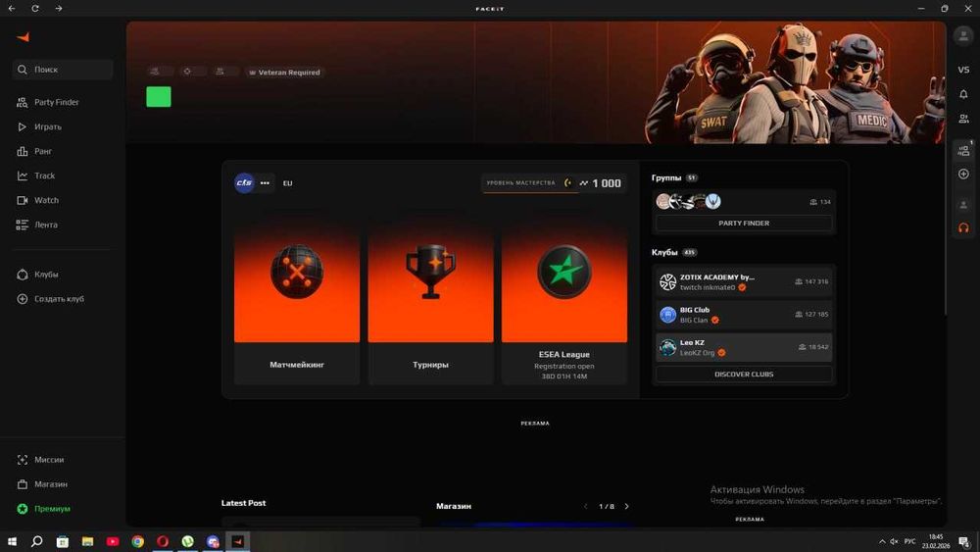Go to previous Магазин page arrow
This screenshot has height=552, width=980.
[586, 506]
